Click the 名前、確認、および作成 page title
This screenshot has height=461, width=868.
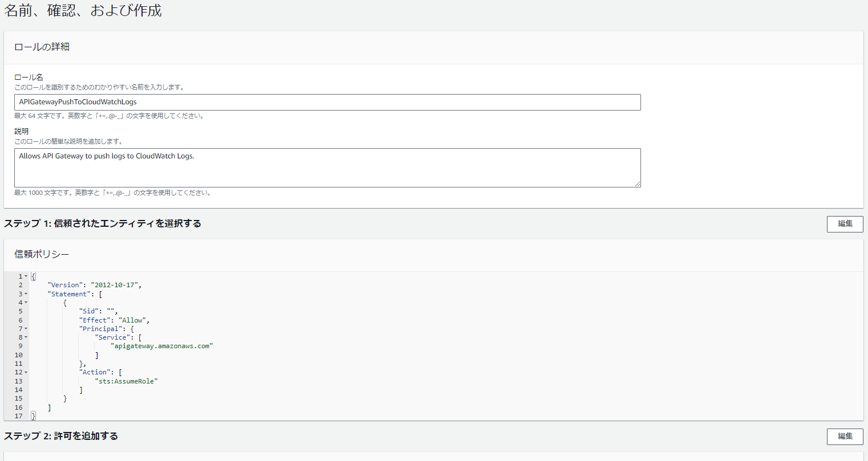(83, 10)
